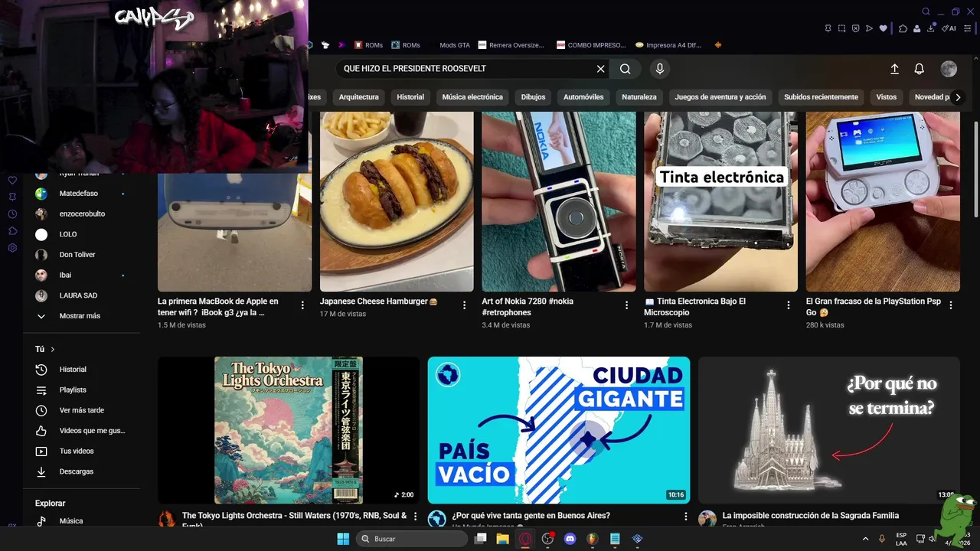Play the Japanese Cheese Hamburger short thumbnail

(397, 202)
